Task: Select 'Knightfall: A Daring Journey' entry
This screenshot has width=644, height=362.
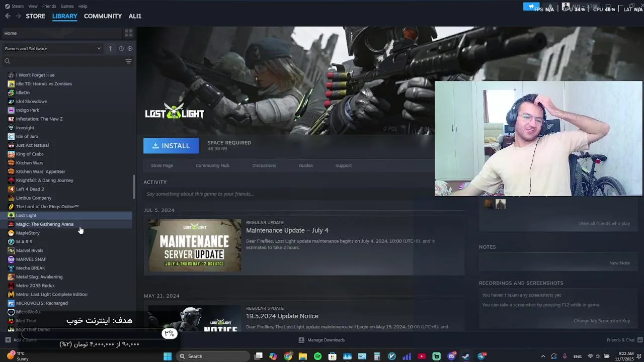Action: point(66,180)
